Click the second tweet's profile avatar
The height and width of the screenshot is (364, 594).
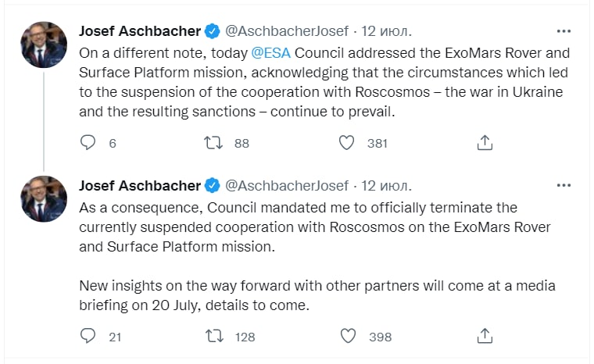point(44,199)
